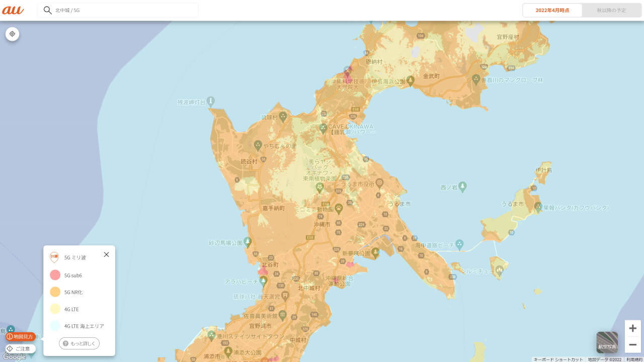Viewport: 644px width, 362px height.
Task: Switch to the 秋以降の予定 tab
Action: [611, 10]
